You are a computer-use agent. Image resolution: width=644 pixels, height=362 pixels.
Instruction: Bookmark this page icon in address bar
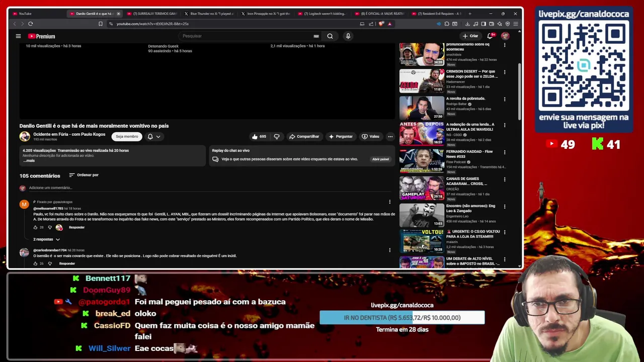click(101, 24)
